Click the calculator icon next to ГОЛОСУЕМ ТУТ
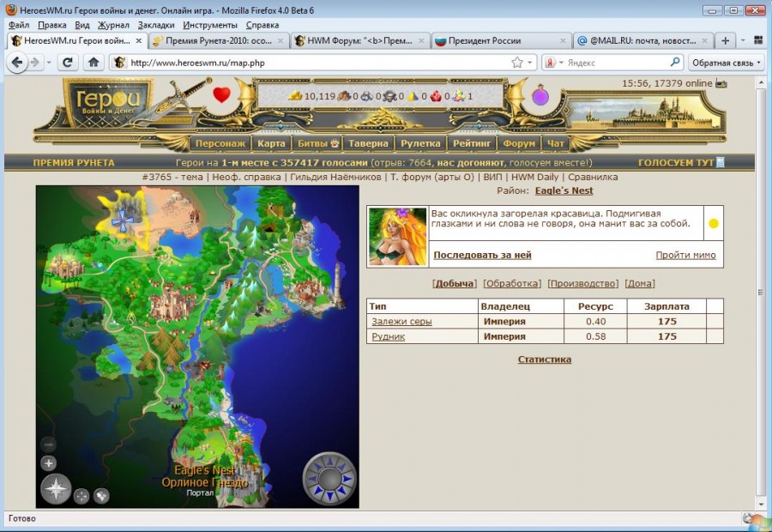772x532 pixels. (x=721, y=162)
